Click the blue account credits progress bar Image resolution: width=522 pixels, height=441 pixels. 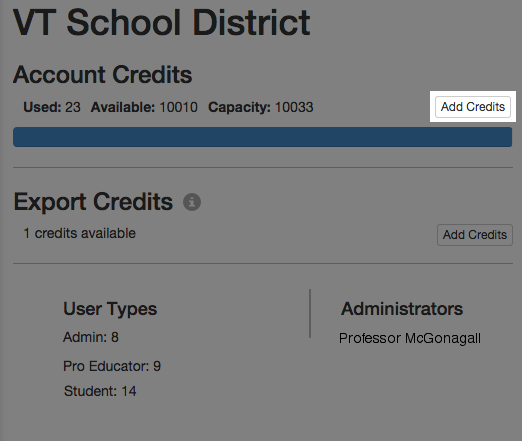click(262, 137)
